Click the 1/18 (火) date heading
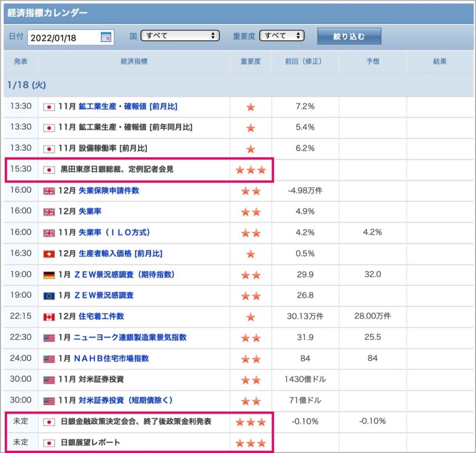This screenshot has height=453, width=476. click(x=26, y=85)
